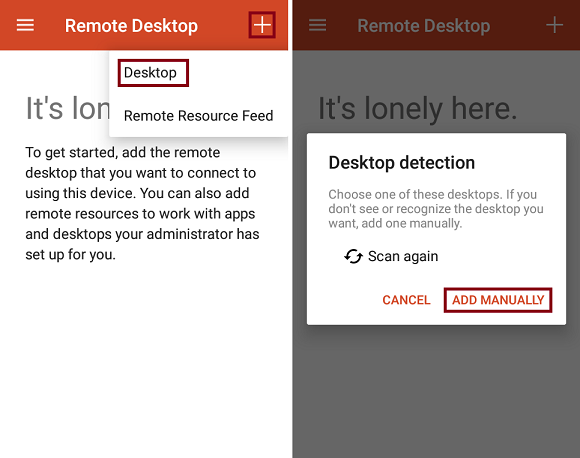The image size is (580, 458).
Task: Tap dimmed hamburger menu in right screen
Action: pos(317,25)
